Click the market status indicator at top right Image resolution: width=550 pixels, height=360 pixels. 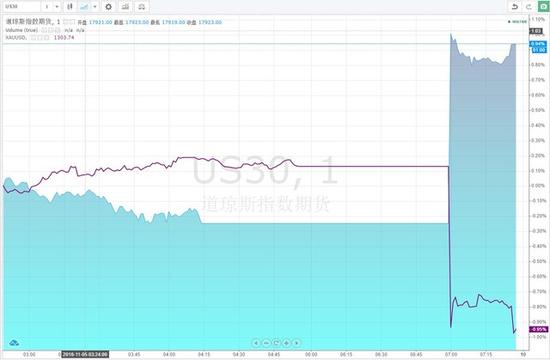click(517, 22)
